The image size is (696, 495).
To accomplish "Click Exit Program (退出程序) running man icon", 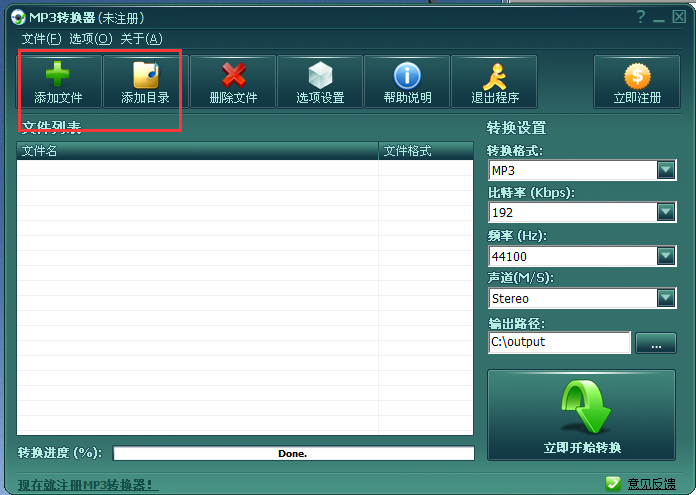I will coord(495,76).
